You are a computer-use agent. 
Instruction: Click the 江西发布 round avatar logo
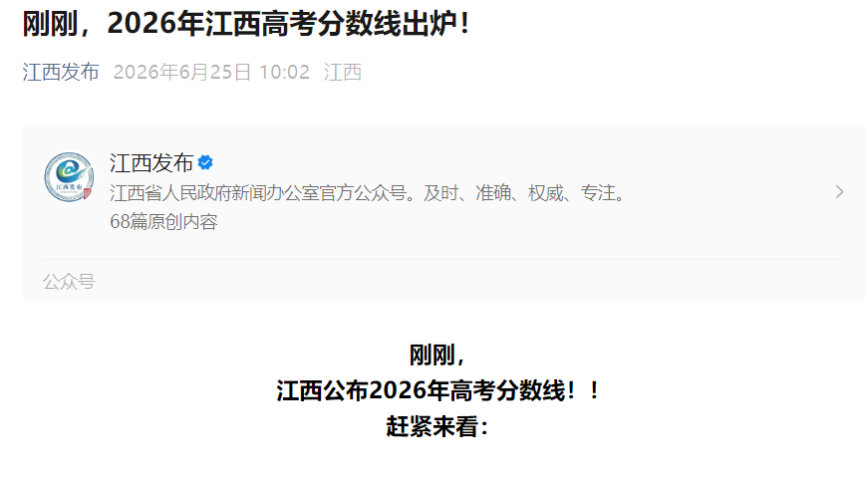tap(69, 177)
